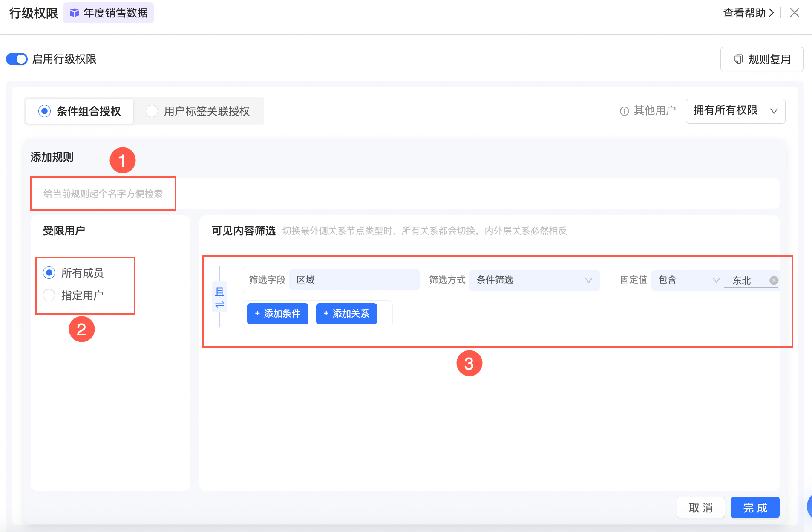This screenshot has width=812, height=532.
Task: Click the 可见内容筛选 heading
Action: coord(244,231)
